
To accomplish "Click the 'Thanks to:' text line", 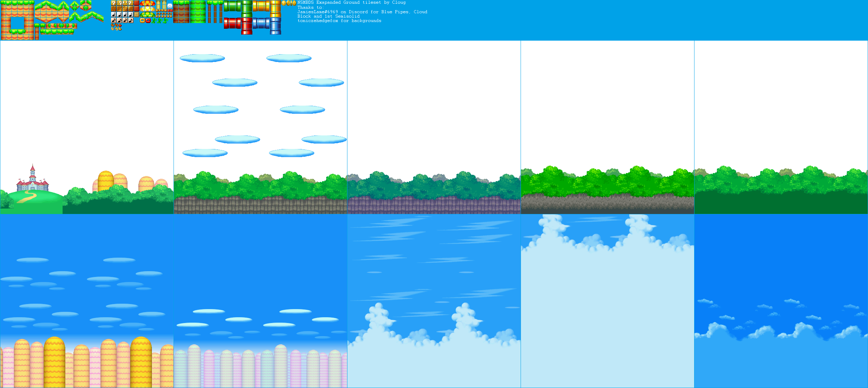I will 311,7.
